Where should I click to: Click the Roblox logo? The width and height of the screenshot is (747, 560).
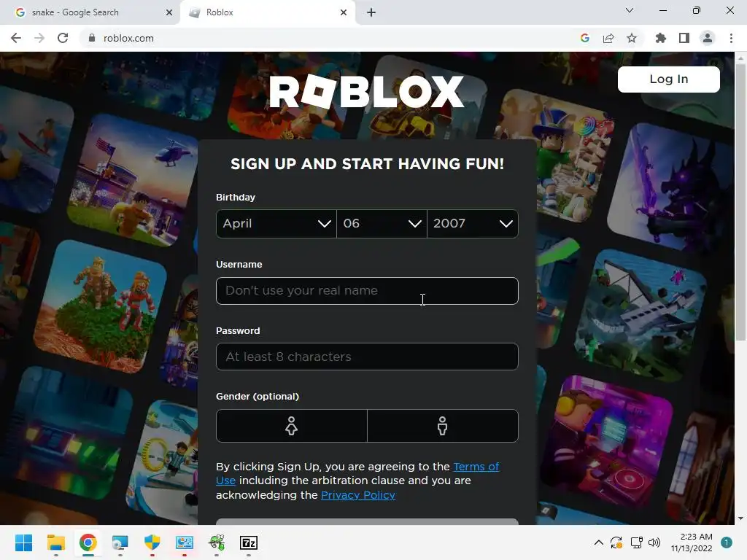click(366, 91)
